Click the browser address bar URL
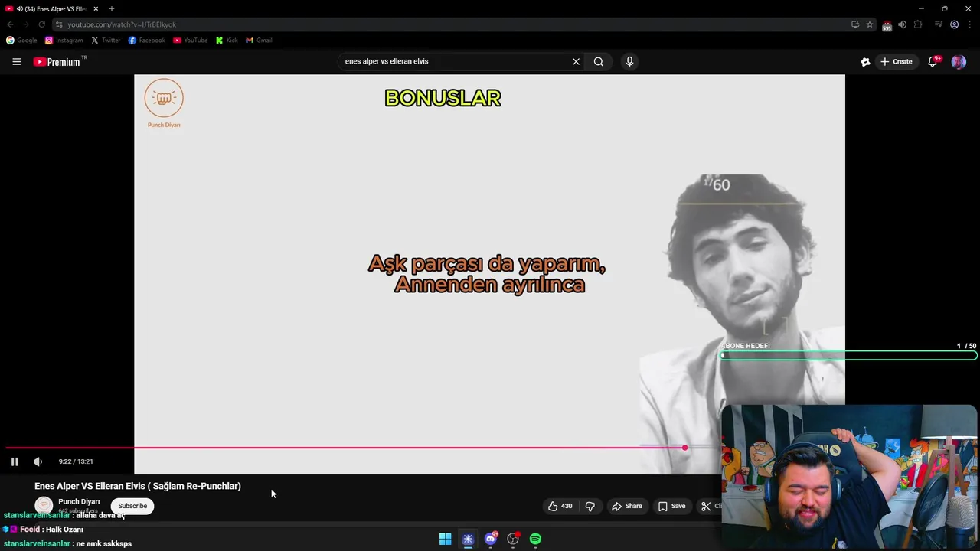The width and height of the screenshot is (980, 551). 122,24
